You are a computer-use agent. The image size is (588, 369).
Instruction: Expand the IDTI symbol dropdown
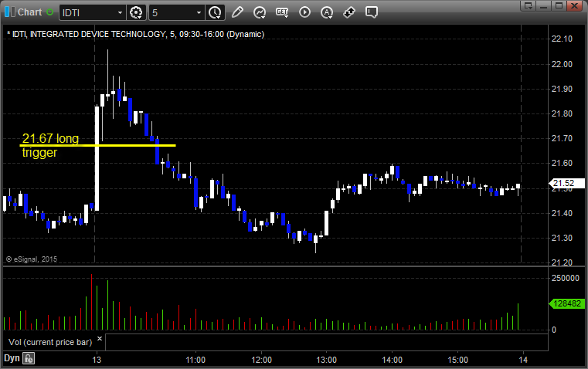coord(119,12)
